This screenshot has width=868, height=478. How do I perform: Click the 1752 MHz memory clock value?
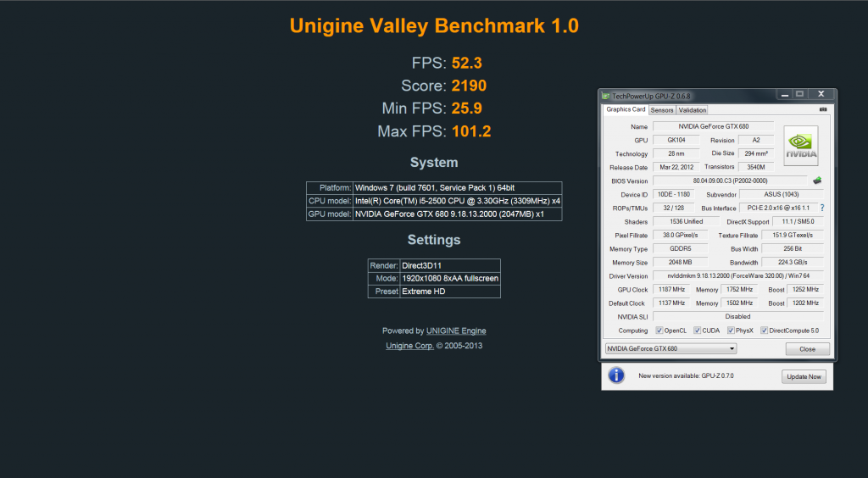[739, 289]
